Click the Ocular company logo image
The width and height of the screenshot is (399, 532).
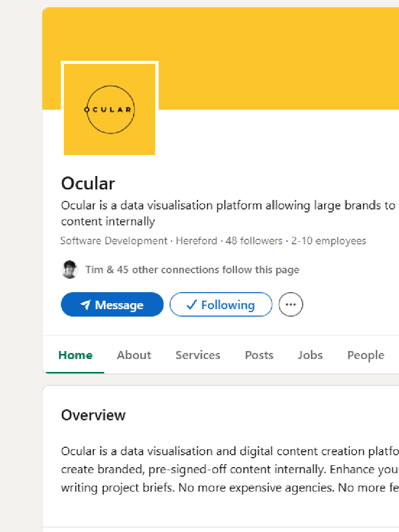tap(109, 109)
